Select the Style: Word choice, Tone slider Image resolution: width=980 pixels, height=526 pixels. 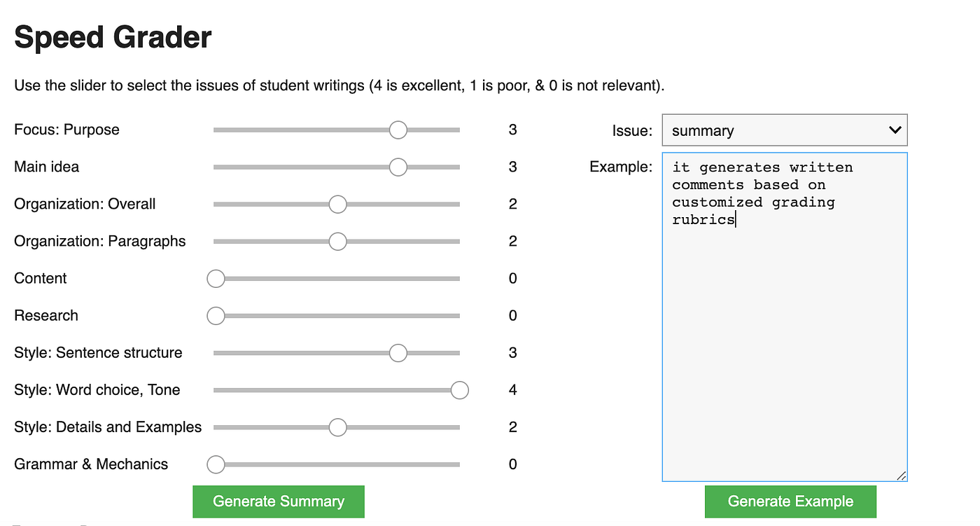coord(459,389)
